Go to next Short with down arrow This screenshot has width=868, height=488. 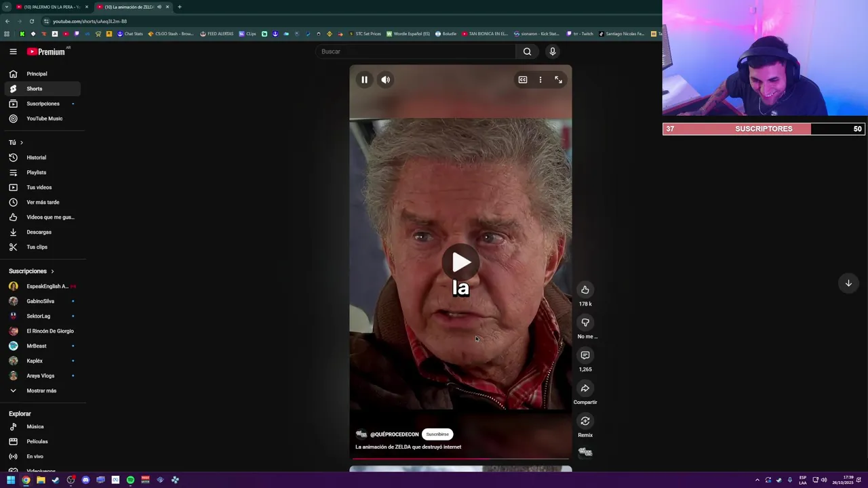click(848, 283)
